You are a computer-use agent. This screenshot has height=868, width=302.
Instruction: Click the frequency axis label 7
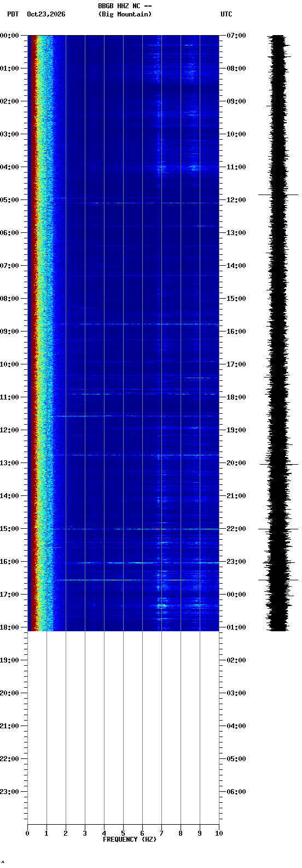161,833
